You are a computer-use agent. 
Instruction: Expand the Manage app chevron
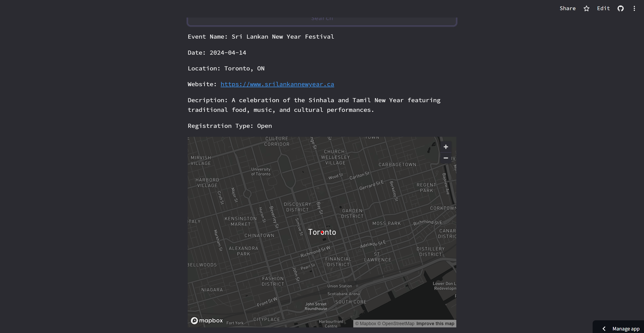coord(604,329)
